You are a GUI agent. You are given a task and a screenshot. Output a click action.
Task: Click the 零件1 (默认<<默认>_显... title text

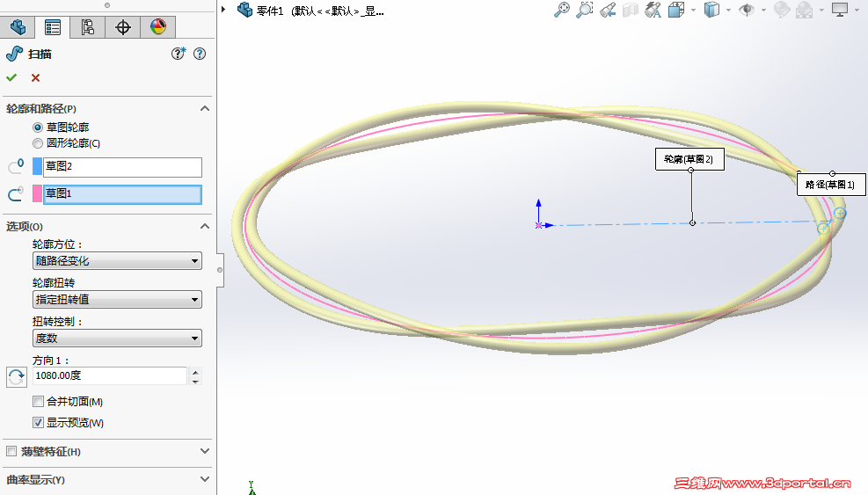point(320,11)
